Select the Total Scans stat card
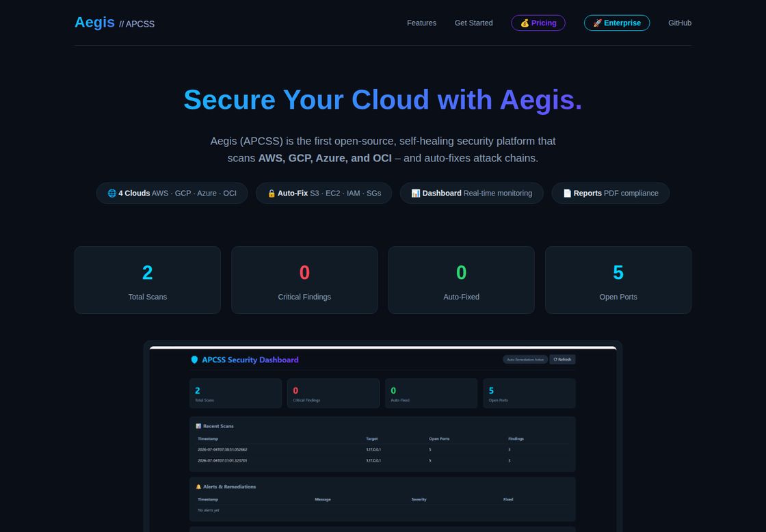This screenshot has width=766, height=532. click(148, 280)
